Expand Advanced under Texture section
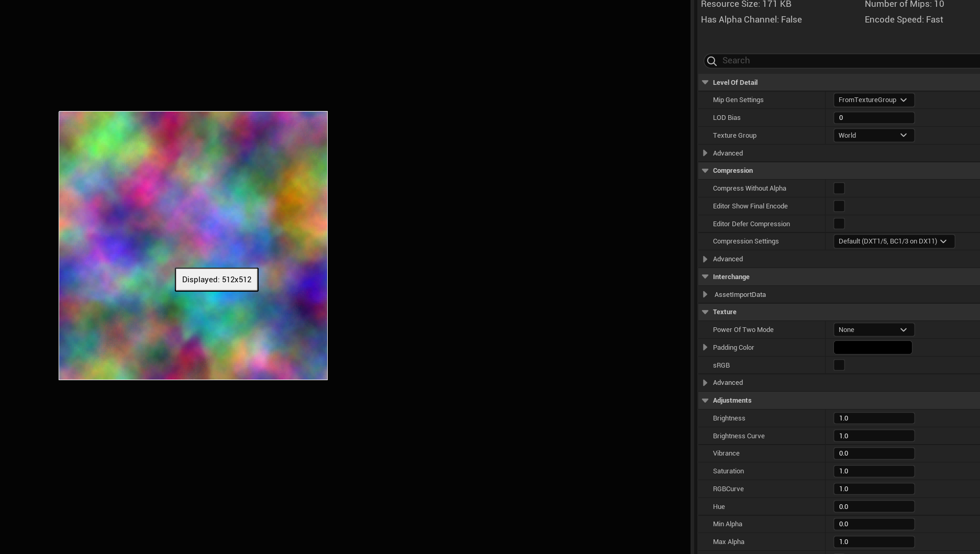The image size is (980, 554). coord(705,383)
